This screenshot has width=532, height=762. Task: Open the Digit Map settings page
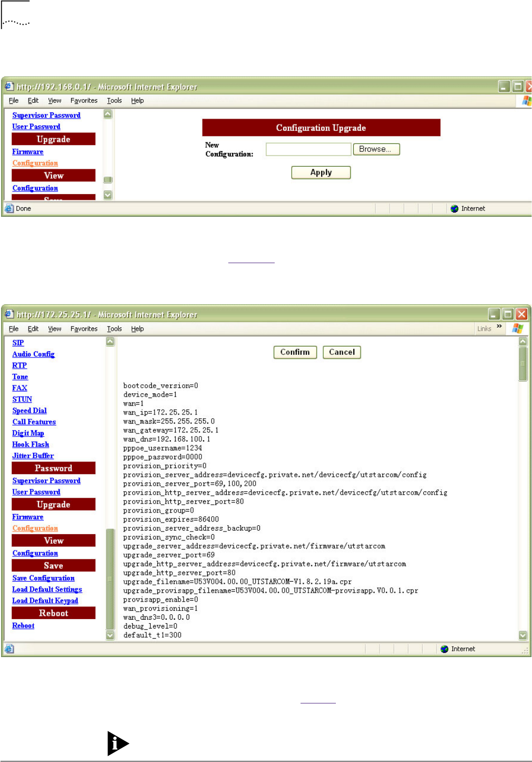pos(28,433)
